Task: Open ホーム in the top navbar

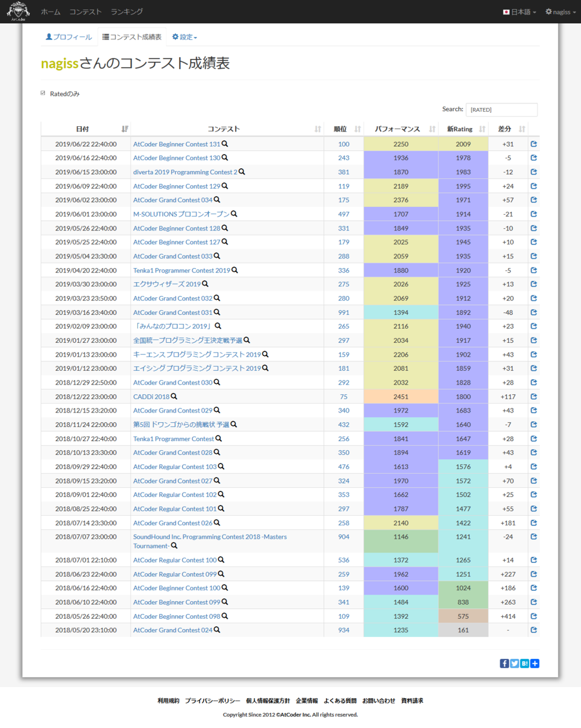Action: click(50, 12)
